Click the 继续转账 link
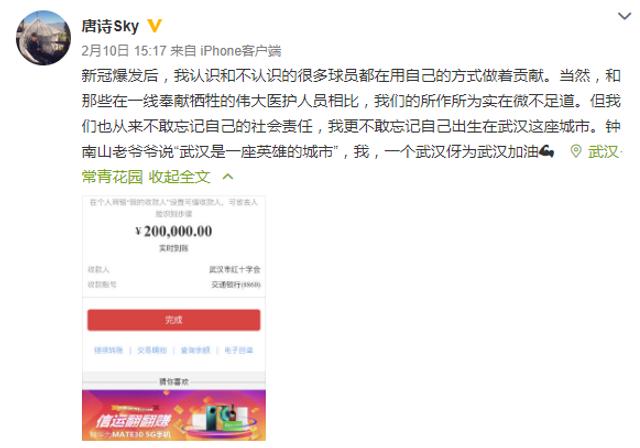Screen dimensions: 640x448 click(108, 350)
